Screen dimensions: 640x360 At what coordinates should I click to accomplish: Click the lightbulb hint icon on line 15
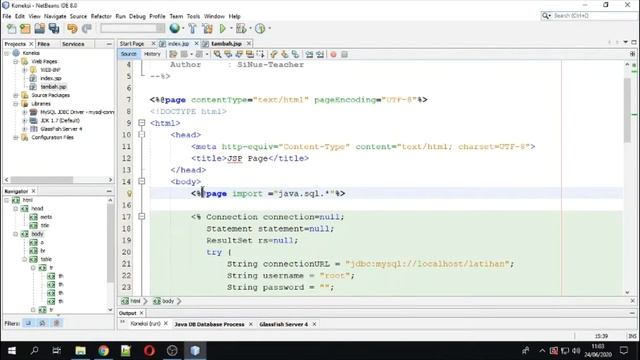(x=129, y=193)
